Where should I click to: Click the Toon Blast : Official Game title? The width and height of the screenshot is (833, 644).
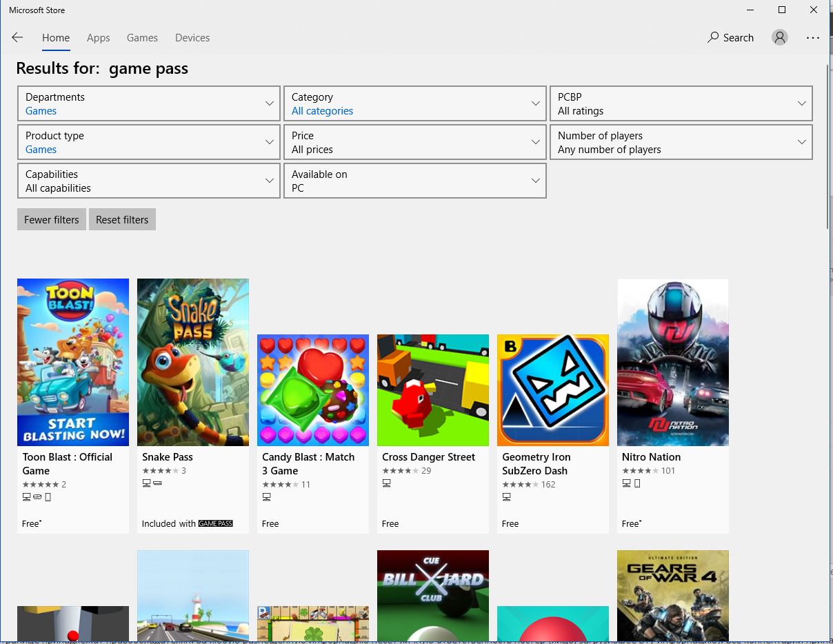[67, 463]
